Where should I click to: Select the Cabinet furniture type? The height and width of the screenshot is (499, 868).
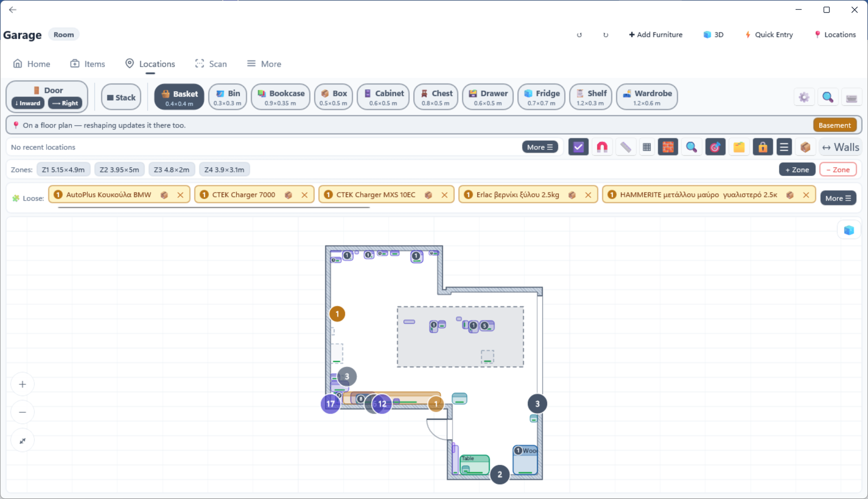tap(383, 97)
